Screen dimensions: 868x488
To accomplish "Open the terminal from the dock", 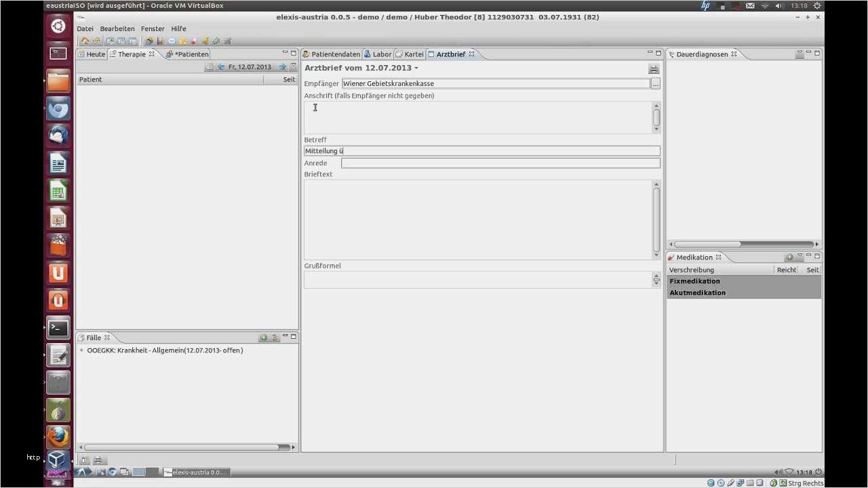I will [x=58, y=328].
